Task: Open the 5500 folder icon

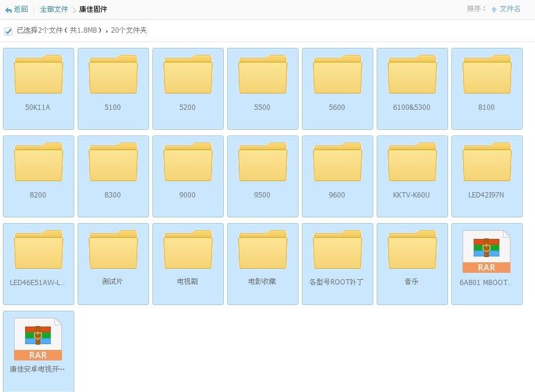Action: coord(262,74)
